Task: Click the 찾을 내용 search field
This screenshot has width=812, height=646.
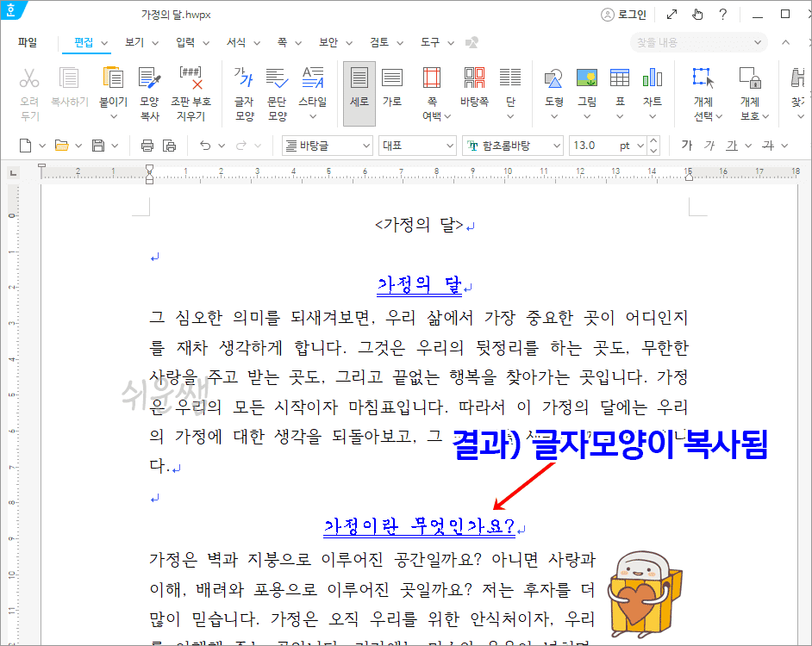Action: (x=690, y=41)
